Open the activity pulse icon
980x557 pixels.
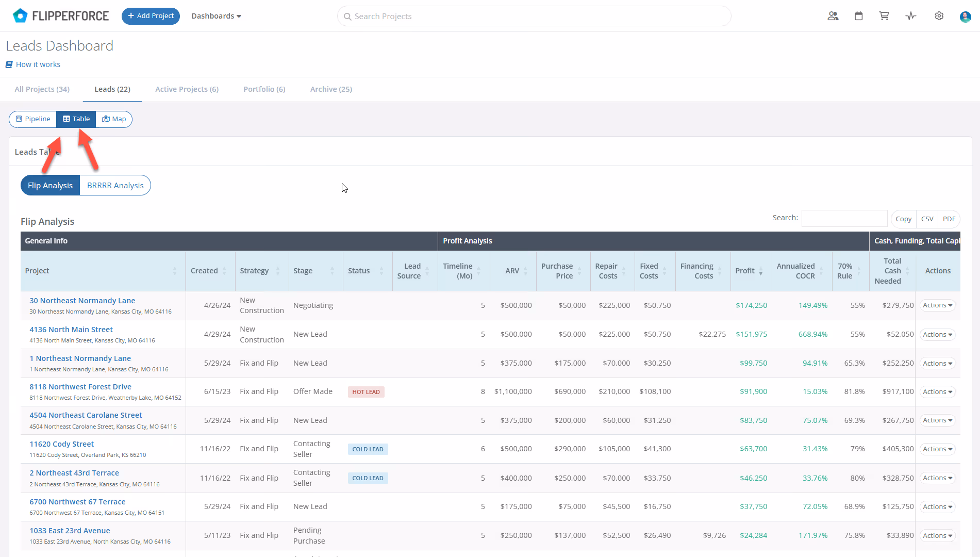tap(911, 16)
